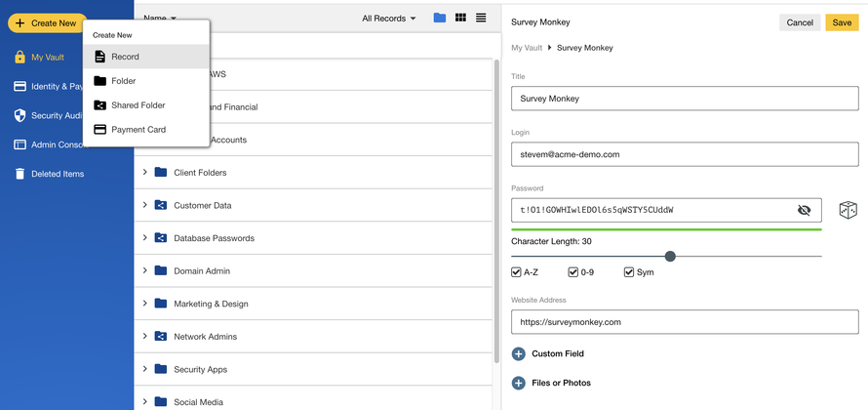The image size is (868, 410).
Task: Toggle password visibility eye icon
Action: [804, 210]
